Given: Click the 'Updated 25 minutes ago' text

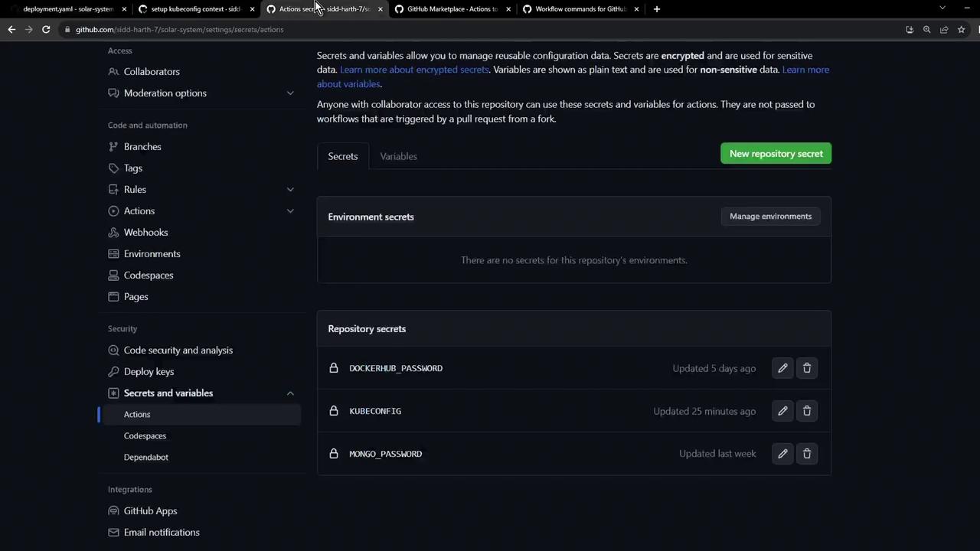Looking at the screenshot, I should point(704,412).
